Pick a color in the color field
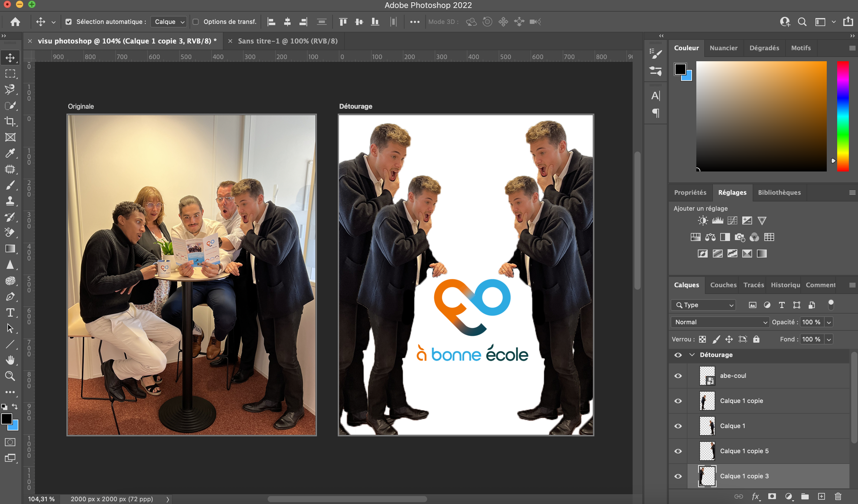This screenshot has width=858, height=504. [761, 116]
